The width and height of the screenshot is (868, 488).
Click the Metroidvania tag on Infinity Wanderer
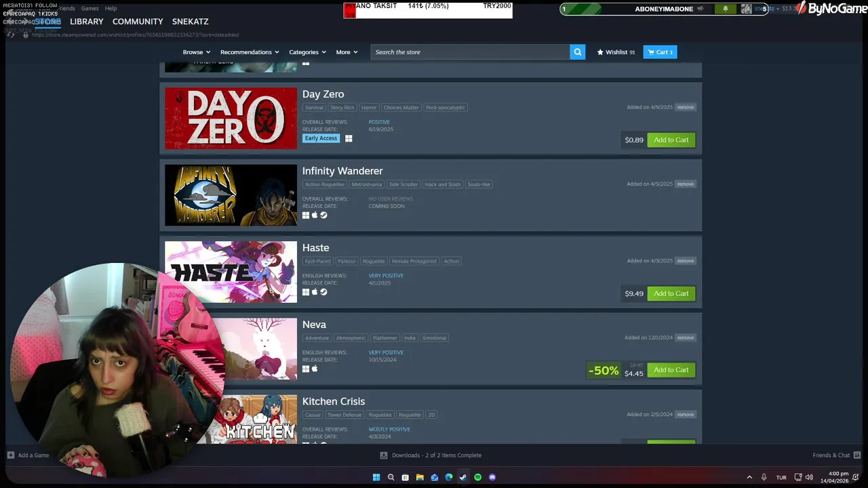[x=366, y=184]
